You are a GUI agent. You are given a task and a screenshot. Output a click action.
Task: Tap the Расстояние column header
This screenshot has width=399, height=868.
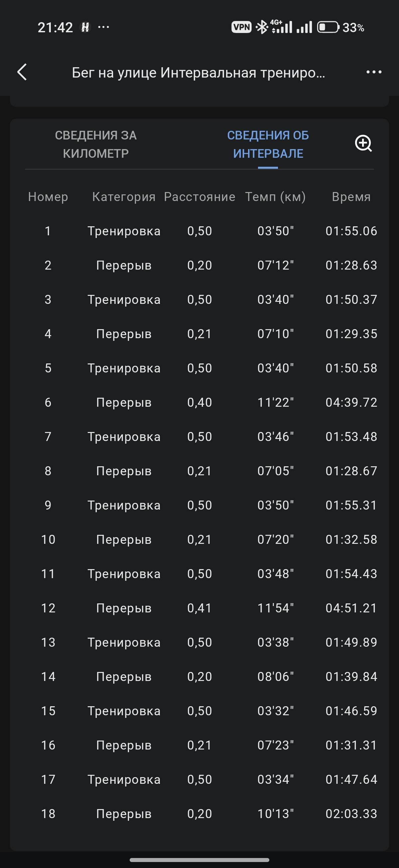200,197
